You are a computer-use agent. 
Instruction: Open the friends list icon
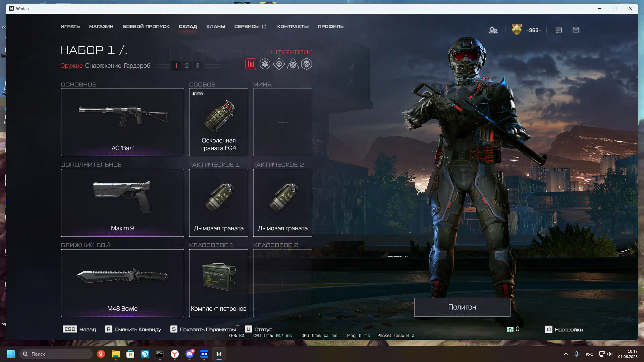point(493,30)
